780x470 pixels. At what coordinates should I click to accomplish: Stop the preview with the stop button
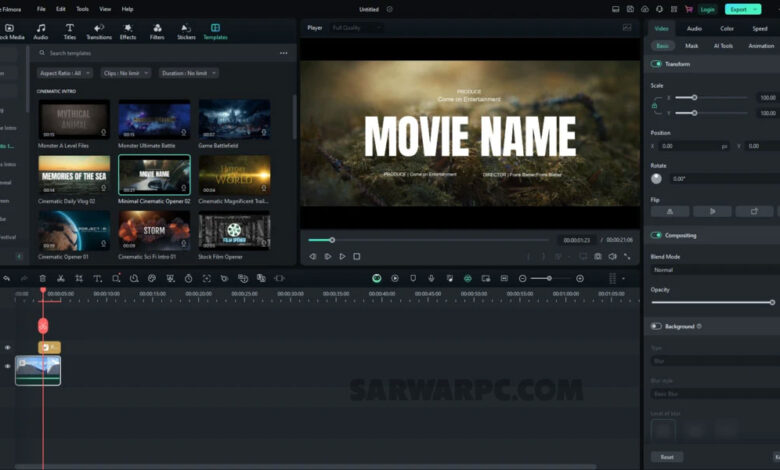click(x=357, y=256)
